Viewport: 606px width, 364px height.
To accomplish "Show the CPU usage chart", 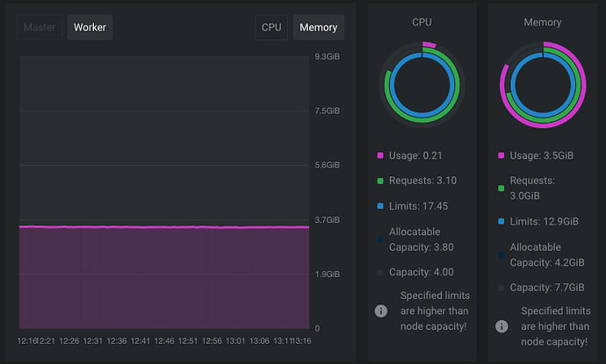I will coord(271,27).
